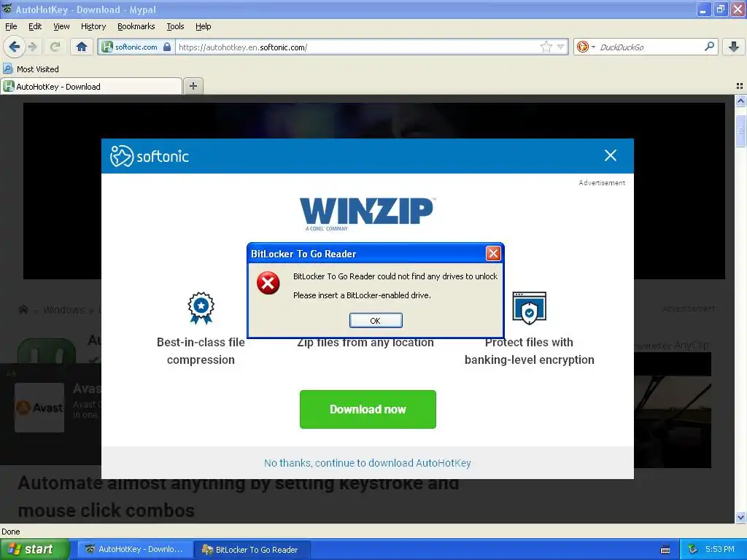The height and width of the screenshot is (560, 747).
Task: Select the AutoHotKey - Download tab
Action: click(x=91, y=87)
